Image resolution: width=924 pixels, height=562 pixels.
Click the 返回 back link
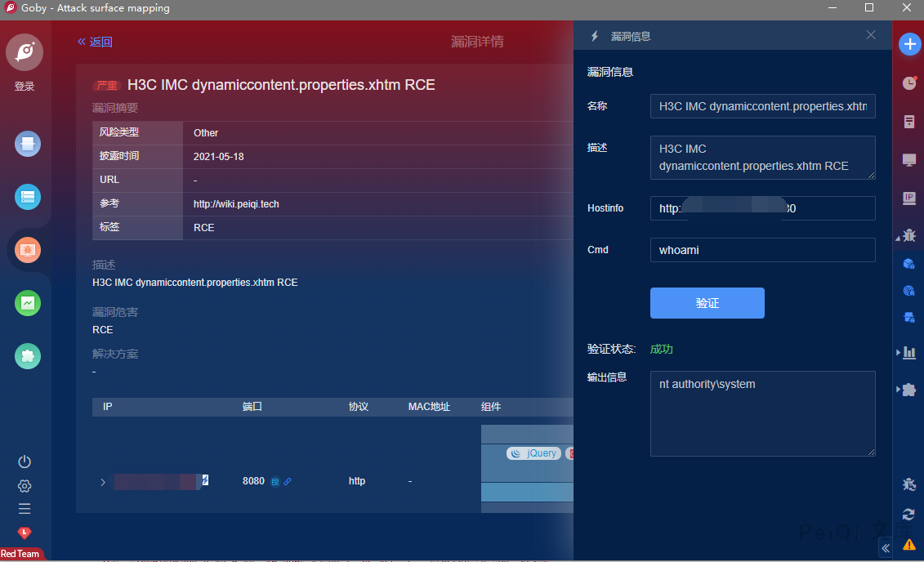(95, 42)
